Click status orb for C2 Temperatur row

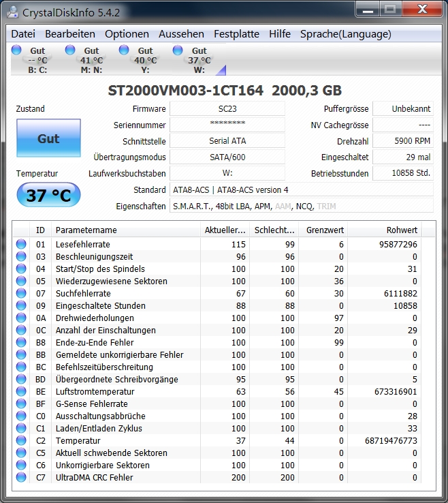[x=21, y=440]
